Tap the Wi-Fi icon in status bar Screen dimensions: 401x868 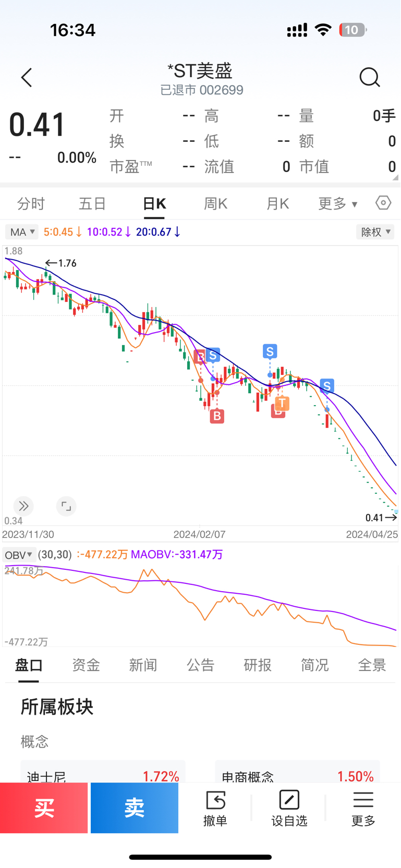tap(323, 30)
